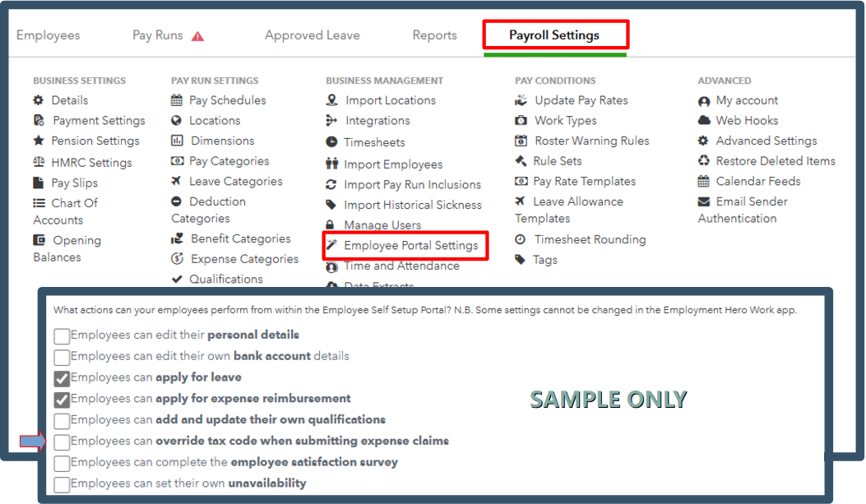Click the Import Locations pin icon
Screen dimensions: 866x504
(331, 100)
